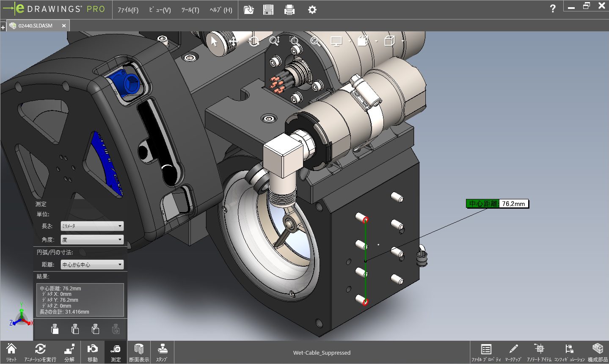Close the 02440.SLDASM tab
The image size is (609, 364).
[x=64, y=26]
